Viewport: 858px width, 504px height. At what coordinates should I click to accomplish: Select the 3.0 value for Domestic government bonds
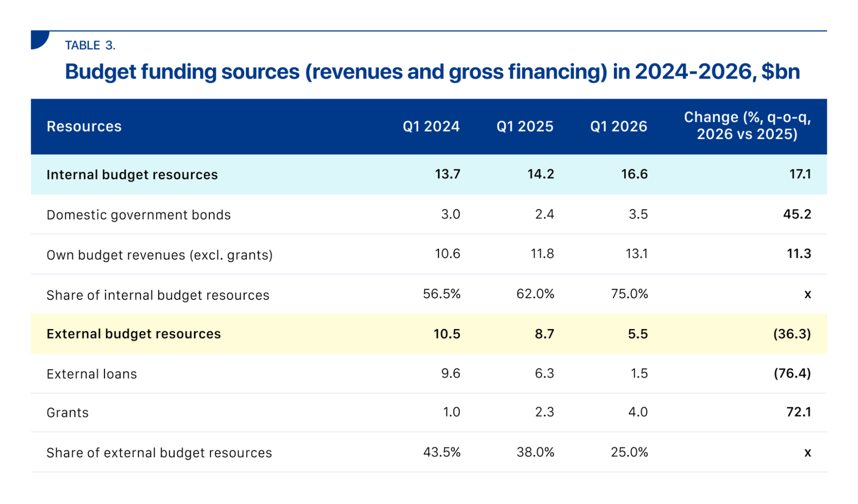coord(451,214)
